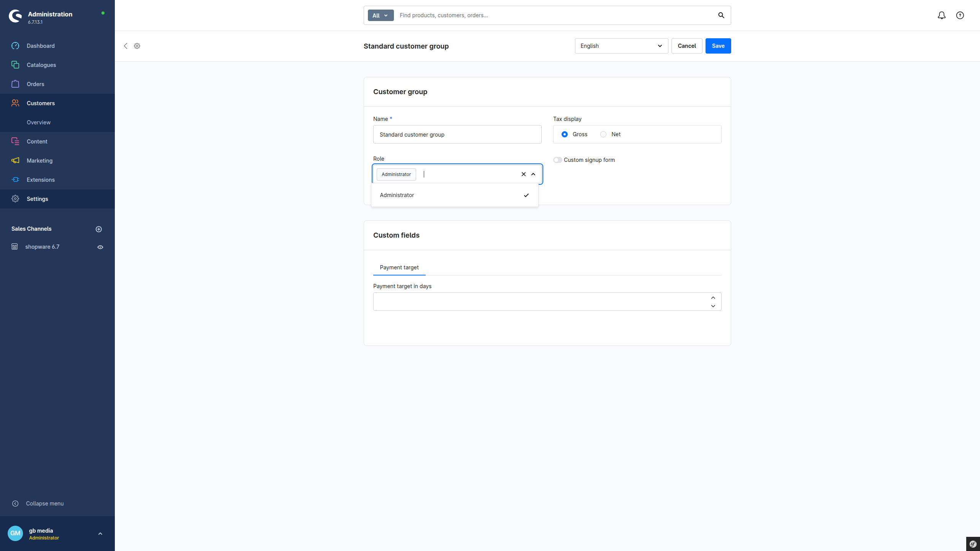This screenshot has height=551, width=980.
Task: Click the Cancel button
Action: point(687,46)
